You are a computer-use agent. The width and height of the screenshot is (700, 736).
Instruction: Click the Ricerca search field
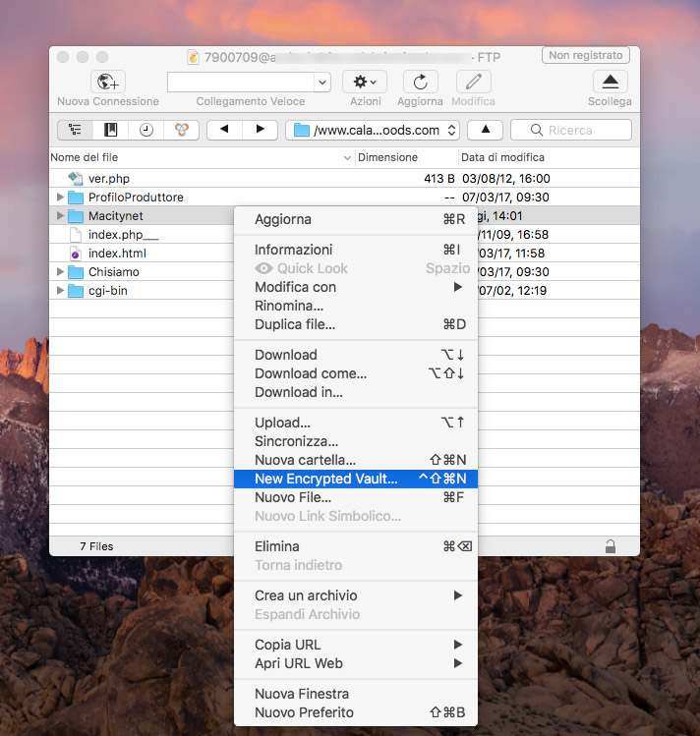pyautogui.click(x=571, y=130)
